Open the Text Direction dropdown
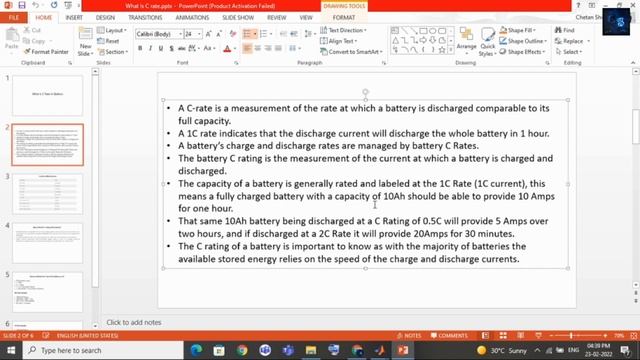The image size is (640, 360). (x=344, y=30)
